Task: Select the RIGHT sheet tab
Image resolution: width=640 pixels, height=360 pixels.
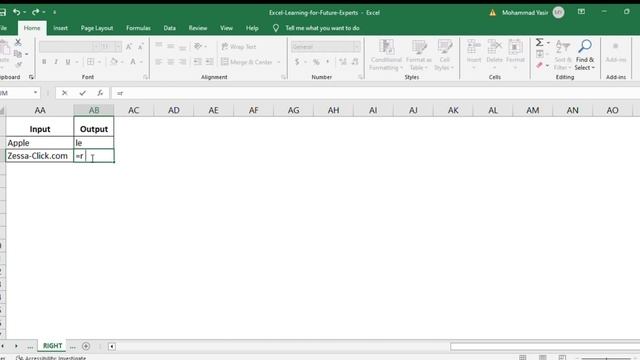Action: click(53, 346)
